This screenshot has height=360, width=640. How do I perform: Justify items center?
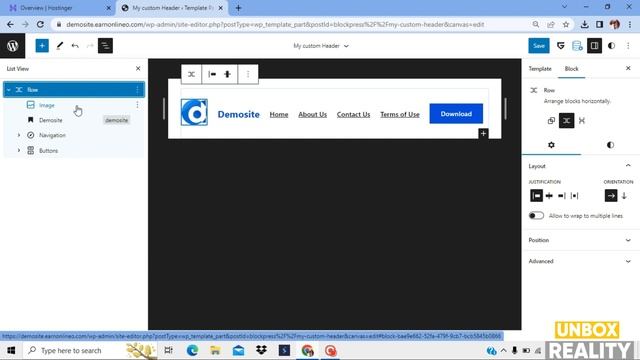point(549,196)
